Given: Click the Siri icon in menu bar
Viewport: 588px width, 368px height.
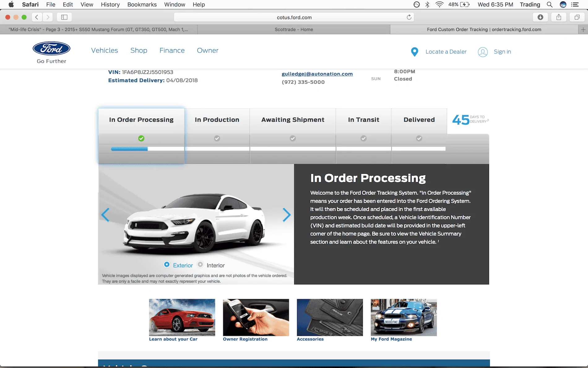Looking at the screenshot, I should [563, 4].
